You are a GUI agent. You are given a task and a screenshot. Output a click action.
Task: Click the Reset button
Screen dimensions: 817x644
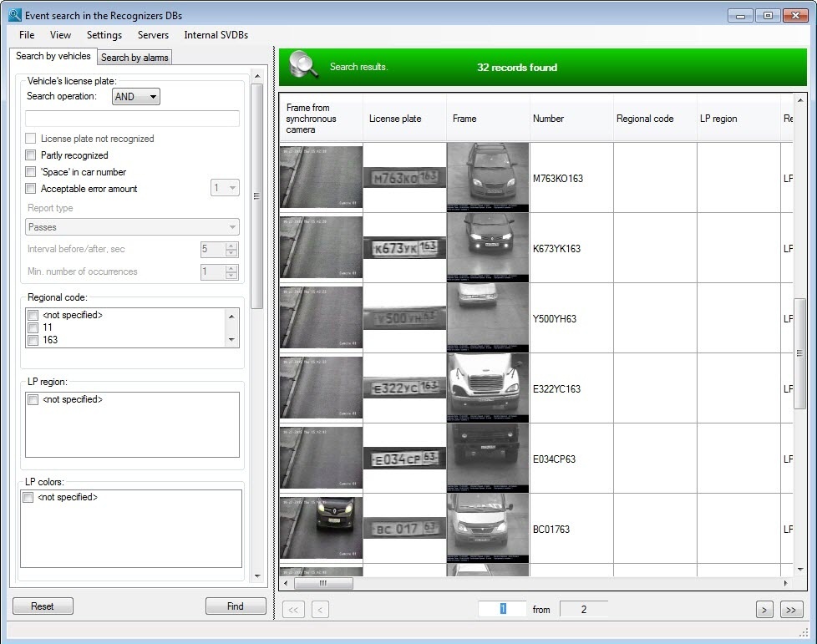coord(43,606)
